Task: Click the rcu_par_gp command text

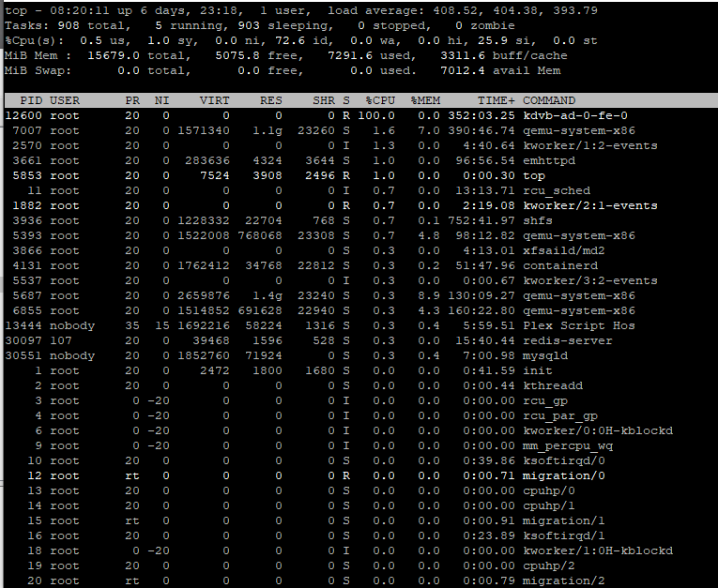Action: pos(560,416)
